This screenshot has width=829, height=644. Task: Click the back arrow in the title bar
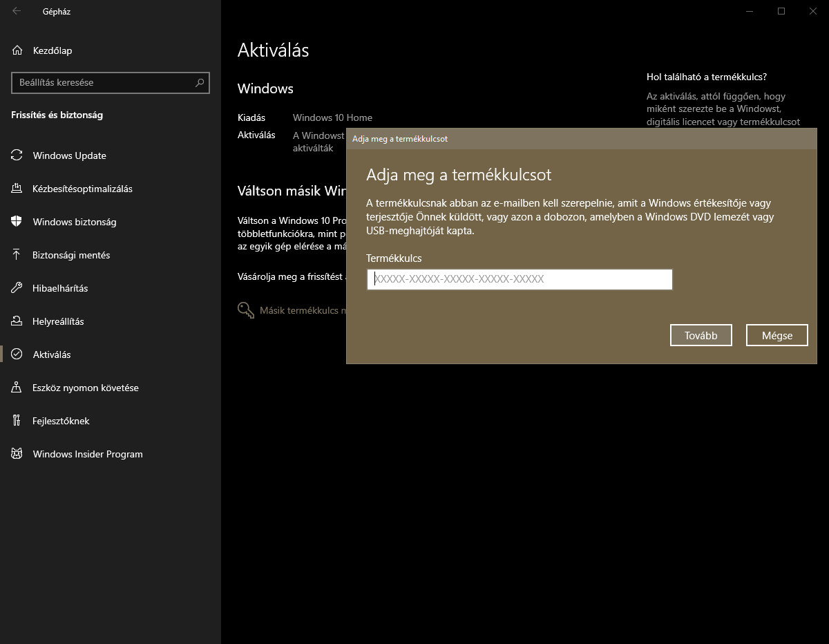17,11
